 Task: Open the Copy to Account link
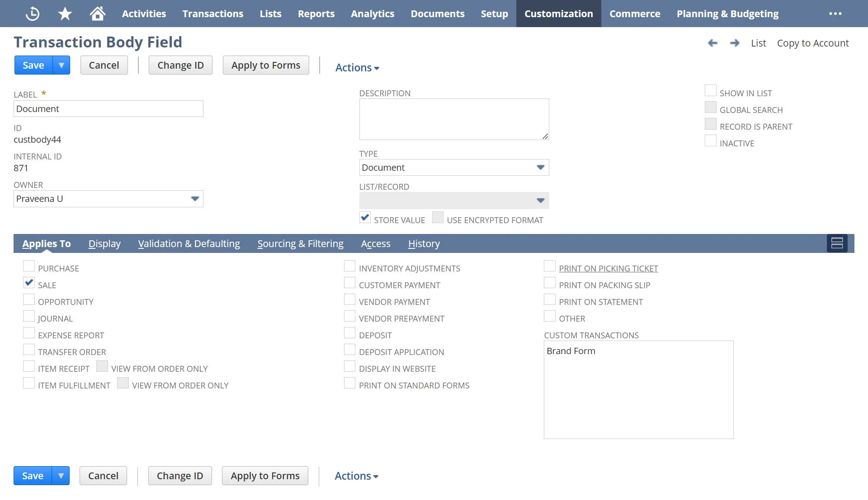click(x=812, y=43)
